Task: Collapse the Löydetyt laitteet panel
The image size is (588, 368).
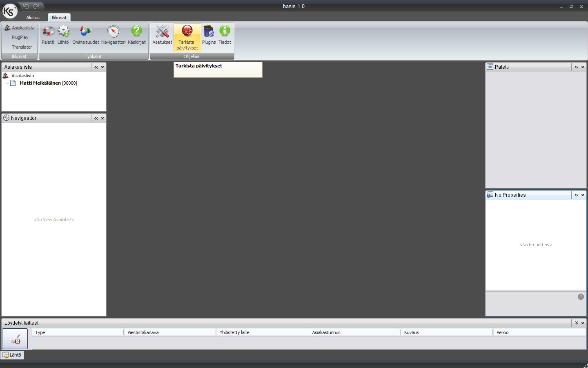Action: pyautogui.click(x=577, y=323)
